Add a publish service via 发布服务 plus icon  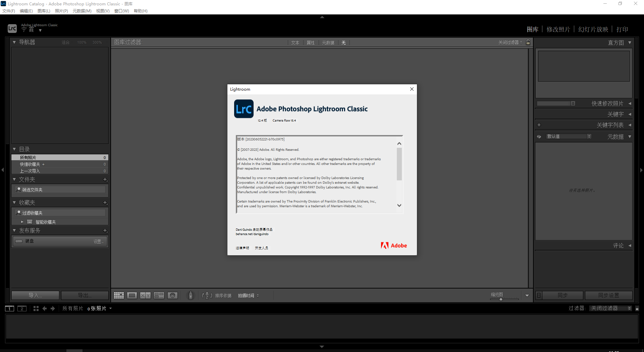point(105,231)
